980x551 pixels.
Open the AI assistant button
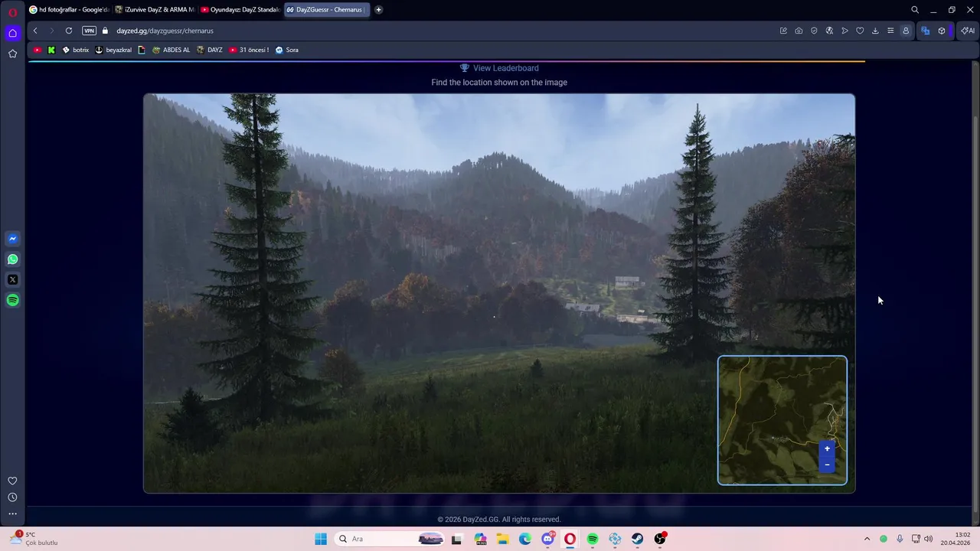(x=968, y=31)
